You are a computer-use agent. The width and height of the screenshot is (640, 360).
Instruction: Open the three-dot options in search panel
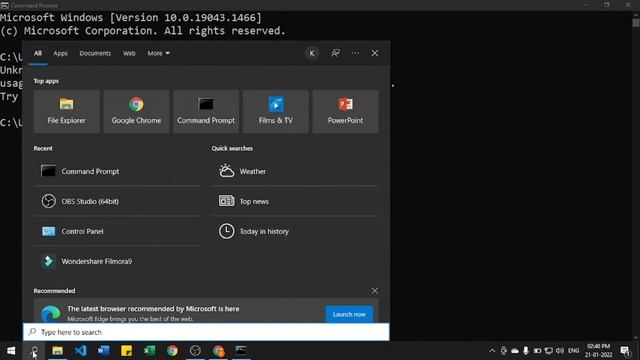(355, 53)
